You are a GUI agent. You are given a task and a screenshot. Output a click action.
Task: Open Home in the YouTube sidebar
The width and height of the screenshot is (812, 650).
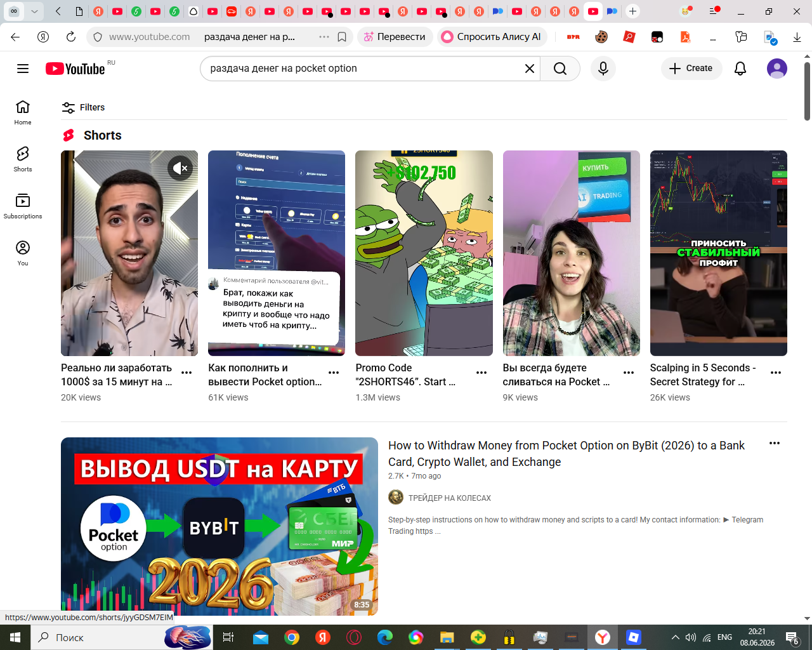pos(23,113)
